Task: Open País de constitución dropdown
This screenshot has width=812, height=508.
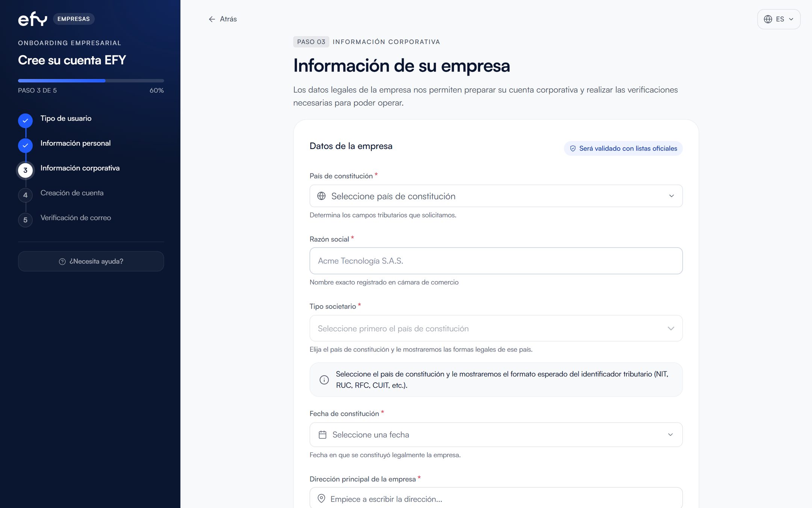Action: pyautogui.click(x=496, y=196)
